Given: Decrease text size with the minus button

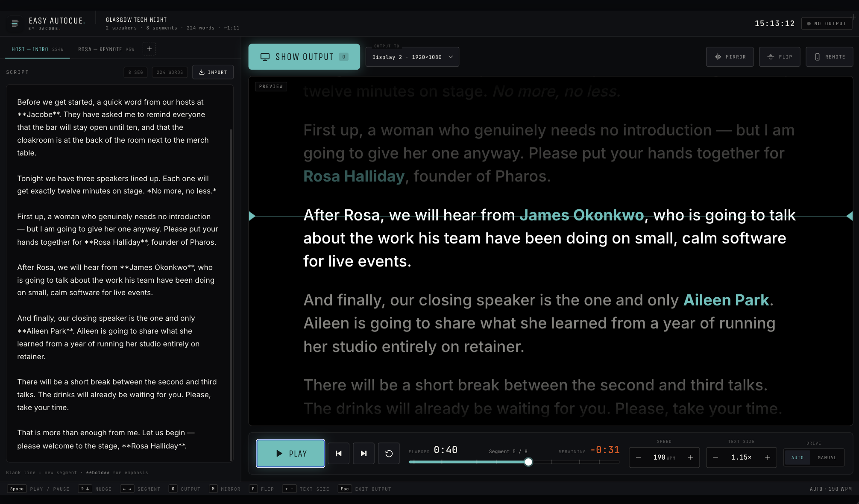Looking at the screenshot, I should click(x=715, y=457).
